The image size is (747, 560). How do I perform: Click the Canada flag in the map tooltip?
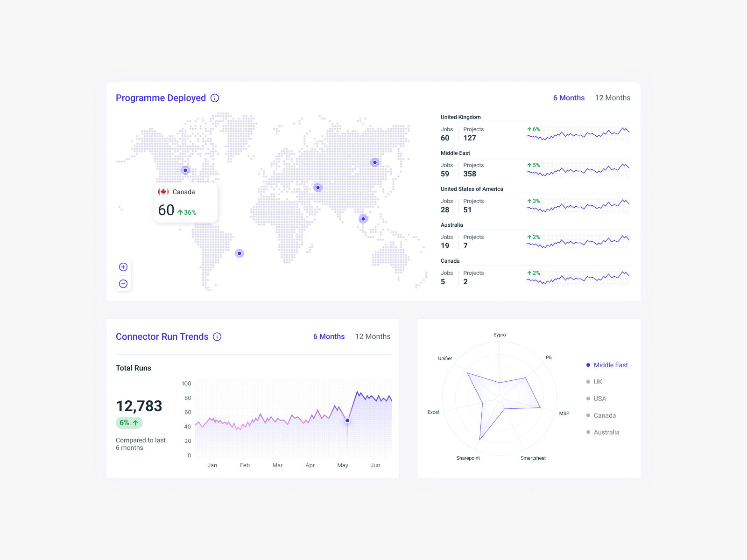pyautogui.click(x=164, y=191)
